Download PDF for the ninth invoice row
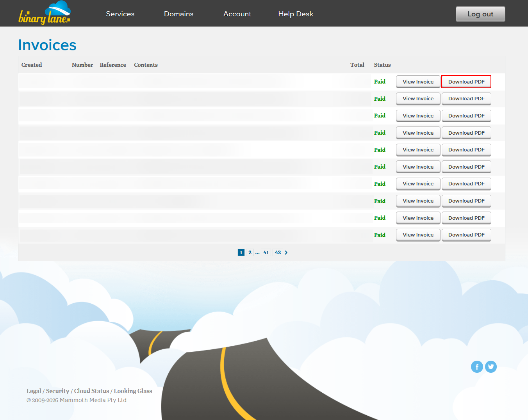Screen dimensions: 528x420 pos(466,218)
